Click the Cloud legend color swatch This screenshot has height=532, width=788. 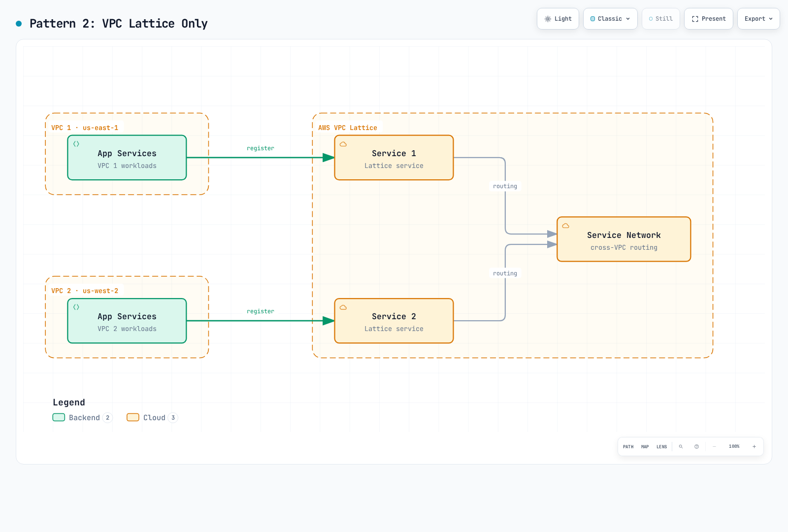click(133, 417)
